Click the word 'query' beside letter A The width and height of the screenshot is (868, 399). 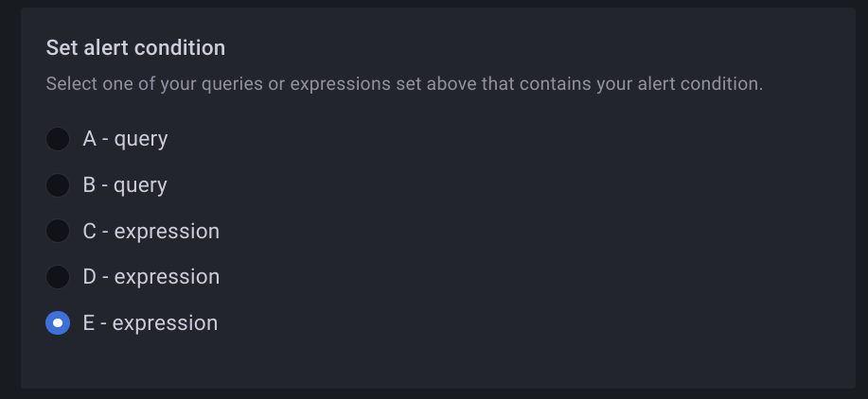(x=140, y=139)
